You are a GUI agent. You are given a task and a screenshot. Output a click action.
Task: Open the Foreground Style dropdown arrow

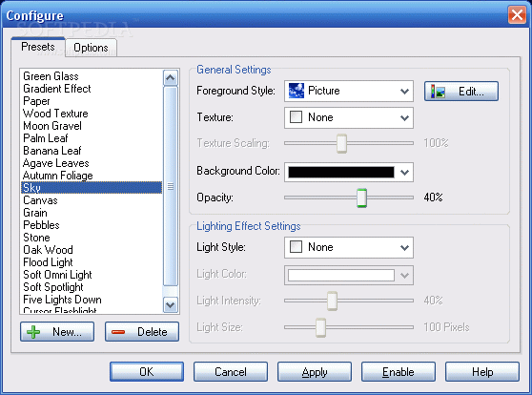point(404,91)
